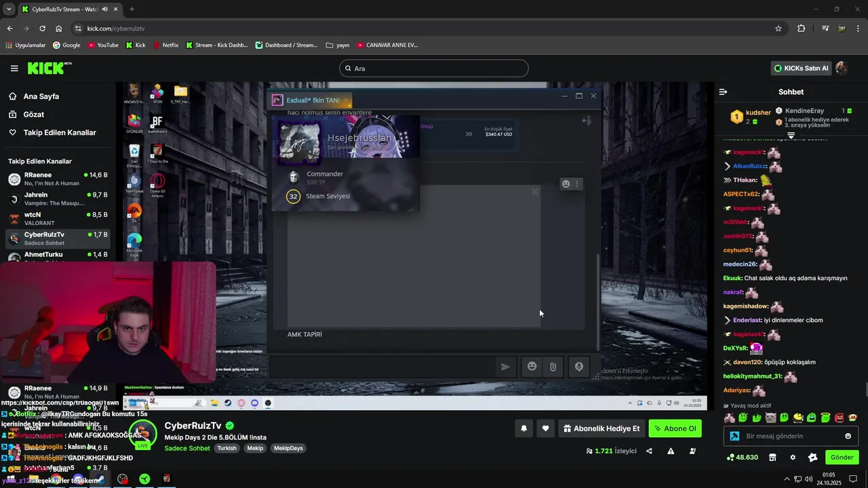Click the CyberRulzTv channel name
This screenshot has height=488, width=868.
(x=193, y=426)
